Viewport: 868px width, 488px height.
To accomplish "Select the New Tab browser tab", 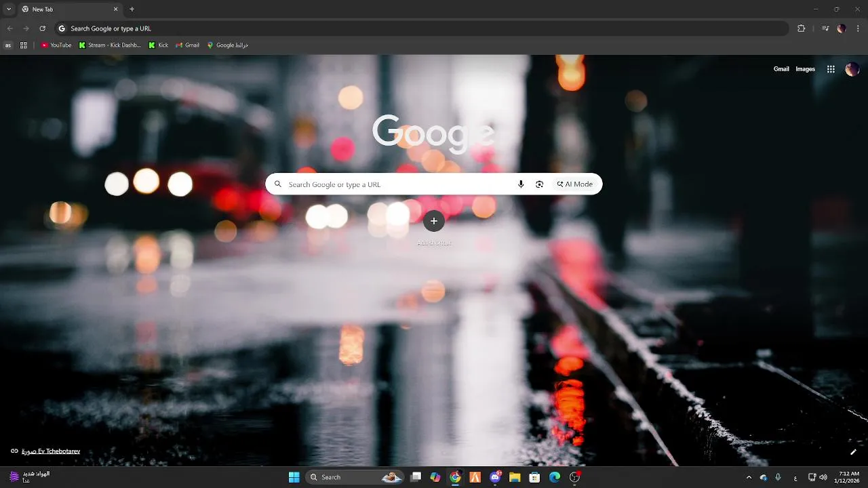I will click(x=69, y=9).
